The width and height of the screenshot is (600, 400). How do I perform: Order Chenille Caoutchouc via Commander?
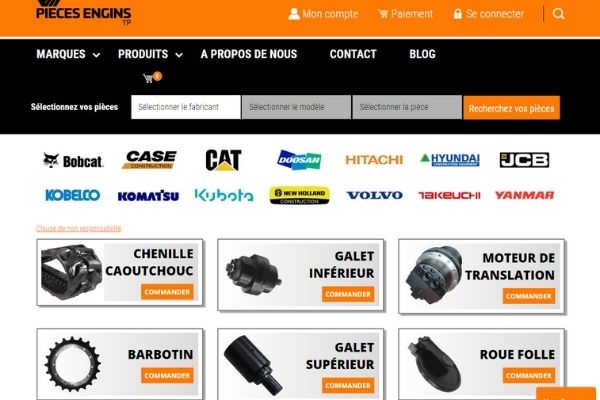pyautogui.click(x=167, y=292)
